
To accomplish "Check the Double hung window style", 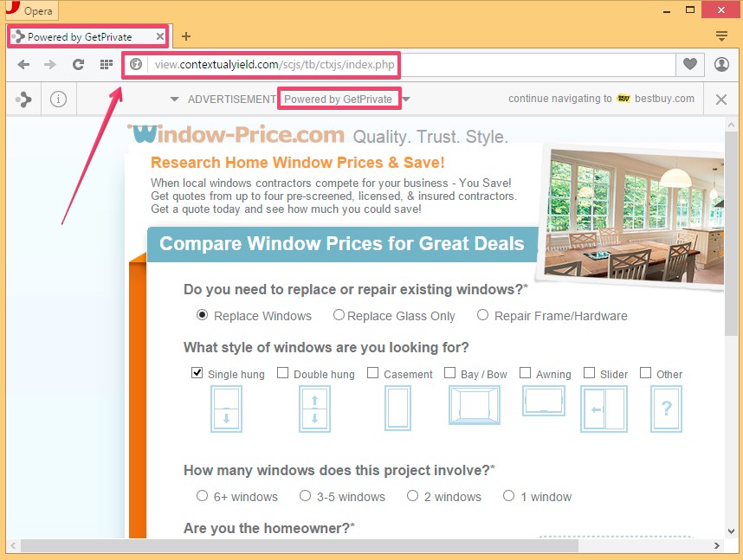I will pyautogui.click(x=283, y=374).
